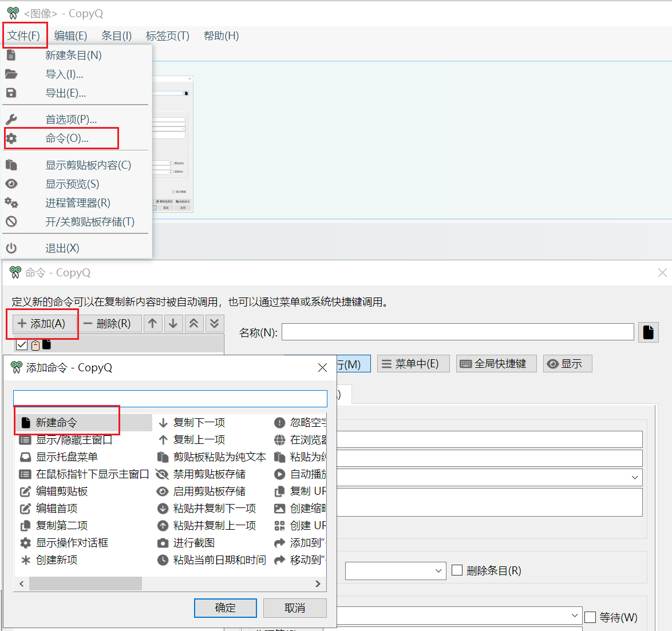Click the eye icon for 显示预览(S)
This screenshot has height=631, width=672.
[11, 184]
